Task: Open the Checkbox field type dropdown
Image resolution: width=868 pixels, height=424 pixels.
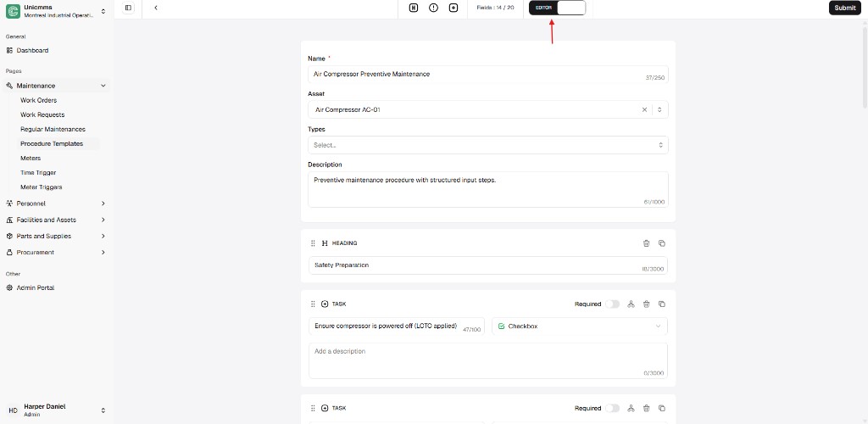Action: click(x=579, y=326)
